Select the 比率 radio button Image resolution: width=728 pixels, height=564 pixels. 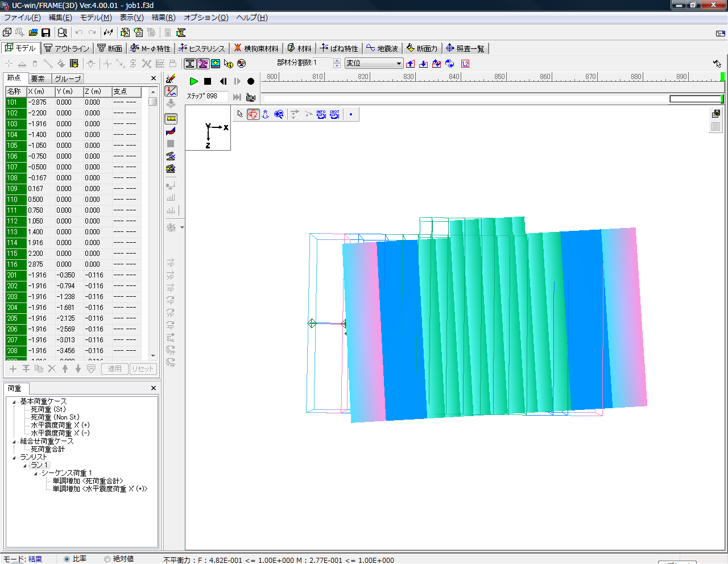point(67,559)
